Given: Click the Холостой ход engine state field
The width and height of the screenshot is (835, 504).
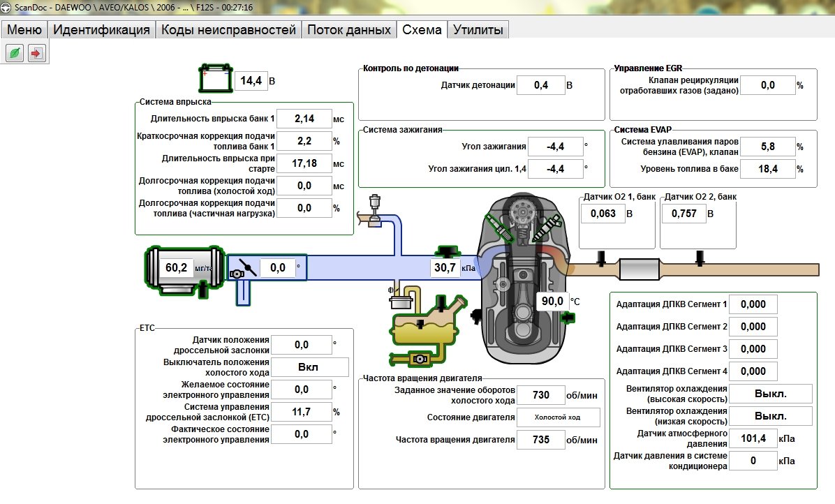Looking at the screenshot, I should 558,417.
